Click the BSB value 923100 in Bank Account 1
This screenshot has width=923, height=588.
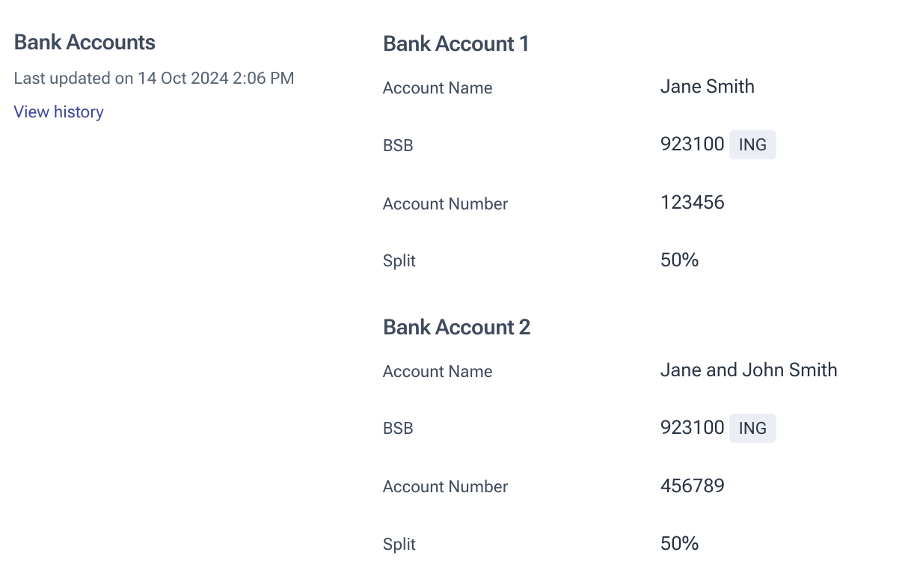click(x=693, y=144)
